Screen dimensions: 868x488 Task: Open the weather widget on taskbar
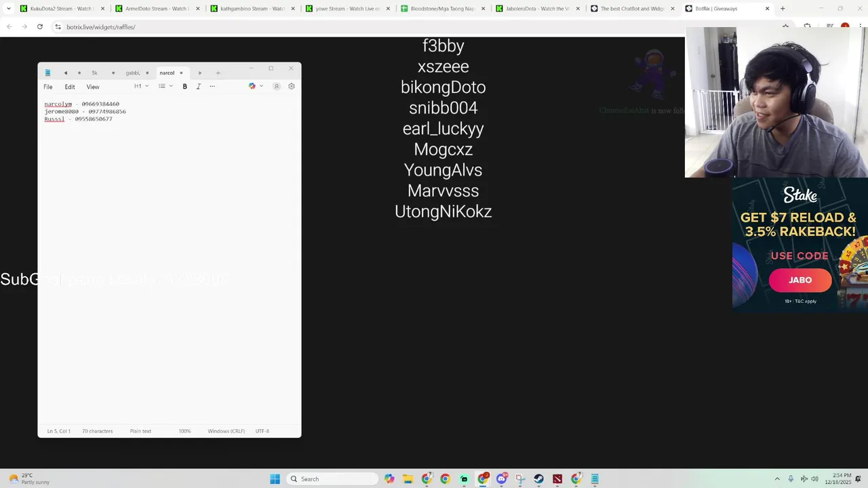coord(28,479)
